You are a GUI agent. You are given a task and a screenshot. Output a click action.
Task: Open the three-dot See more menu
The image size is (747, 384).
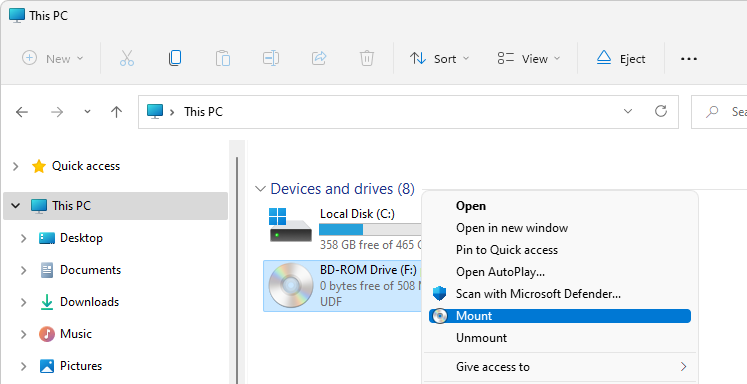[689, 59]
